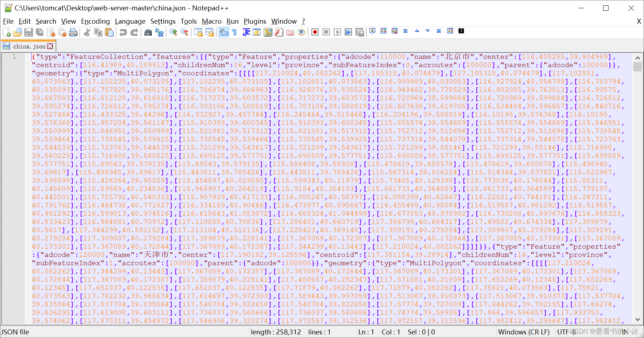Click the first compare plugin toolbar icon
This screenshot has height=338, width=644.
click(372, 31)
